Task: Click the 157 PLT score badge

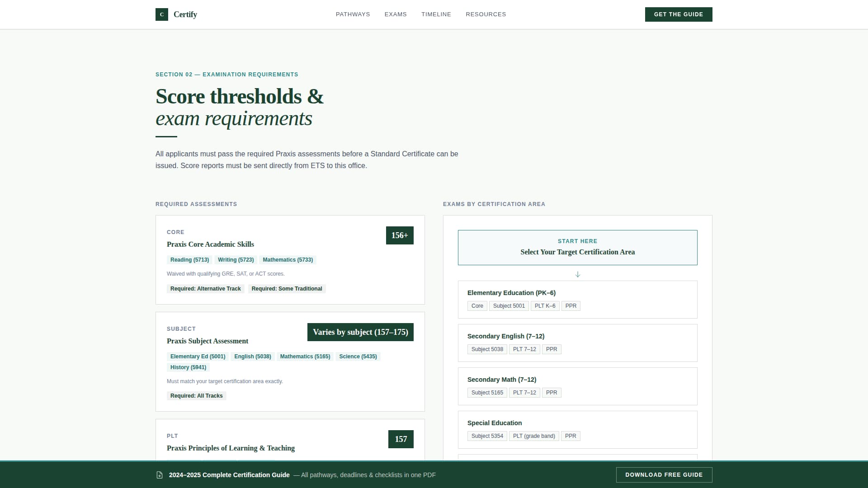Action: (401, 439)
